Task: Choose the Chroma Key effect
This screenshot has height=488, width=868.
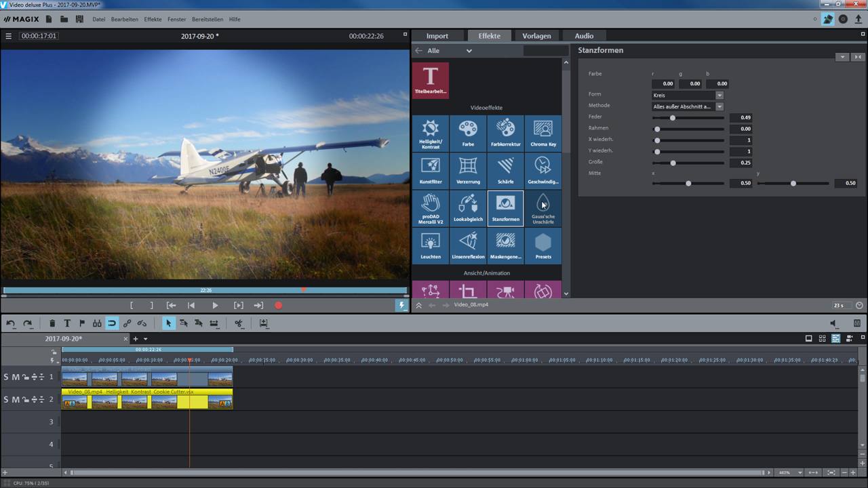Action: [x=542, y=134]
